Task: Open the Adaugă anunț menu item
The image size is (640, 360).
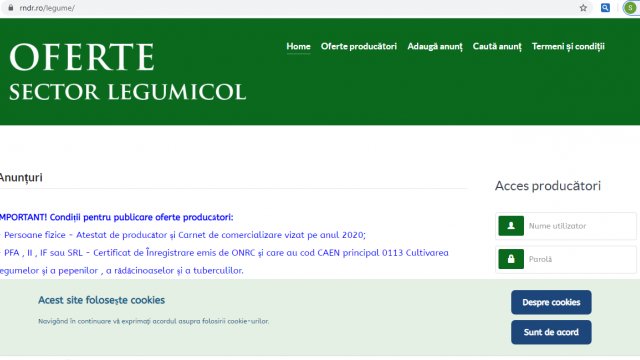Action: 435,47
